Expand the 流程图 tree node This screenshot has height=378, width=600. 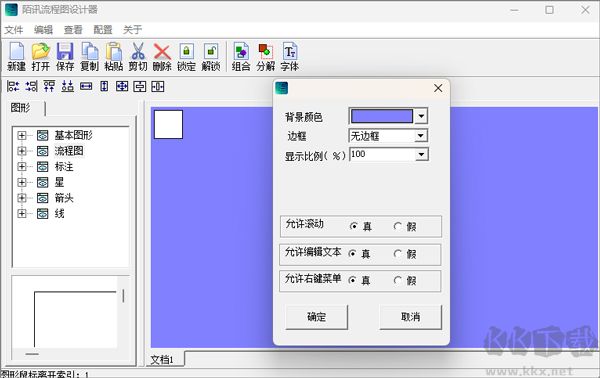point(22,151)
